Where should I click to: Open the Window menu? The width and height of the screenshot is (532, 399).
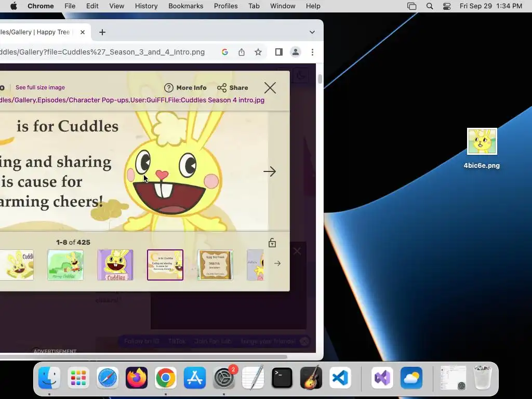click(283, 6)
